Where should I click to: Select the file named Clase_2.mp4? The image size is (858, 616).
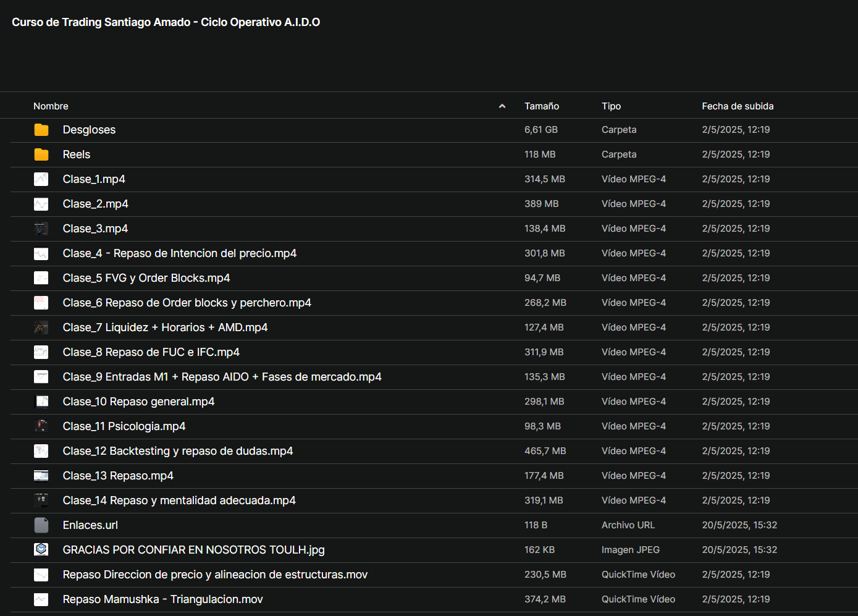tap(96, 204)
